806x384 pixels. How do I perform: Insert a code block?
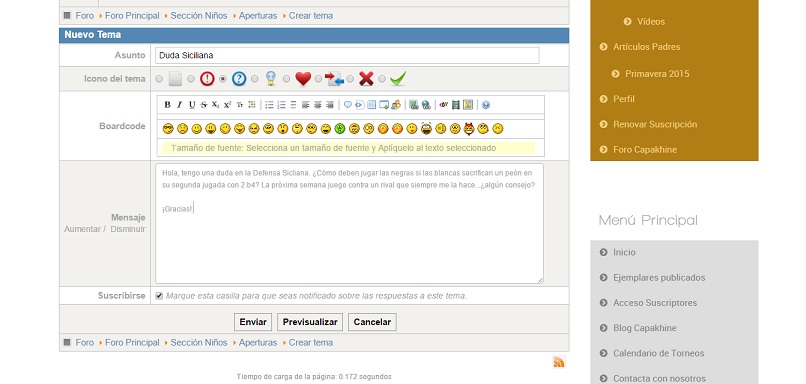click(360, 105)
